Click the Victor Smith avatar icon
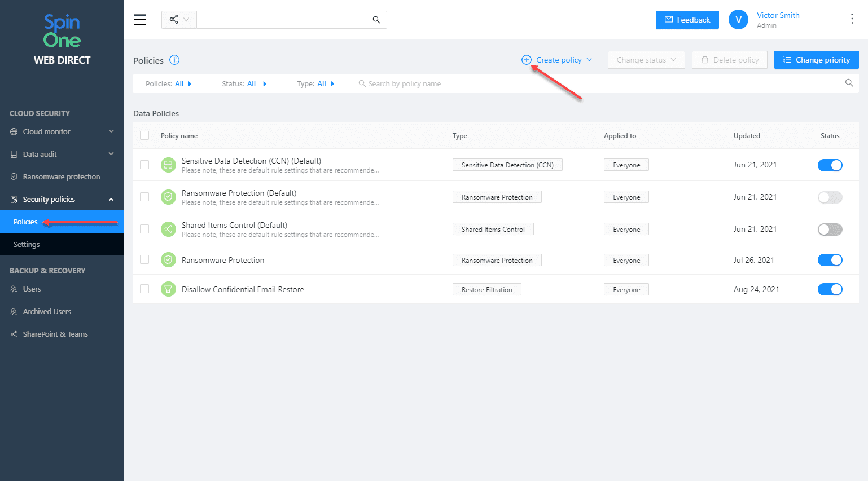The image size is (868, 481). pos(738,20)
